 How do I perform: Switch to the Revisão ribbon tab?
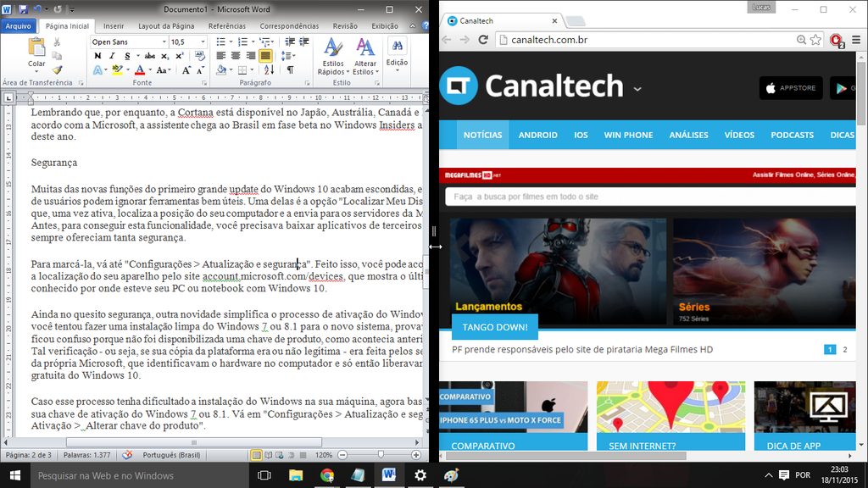345,26
